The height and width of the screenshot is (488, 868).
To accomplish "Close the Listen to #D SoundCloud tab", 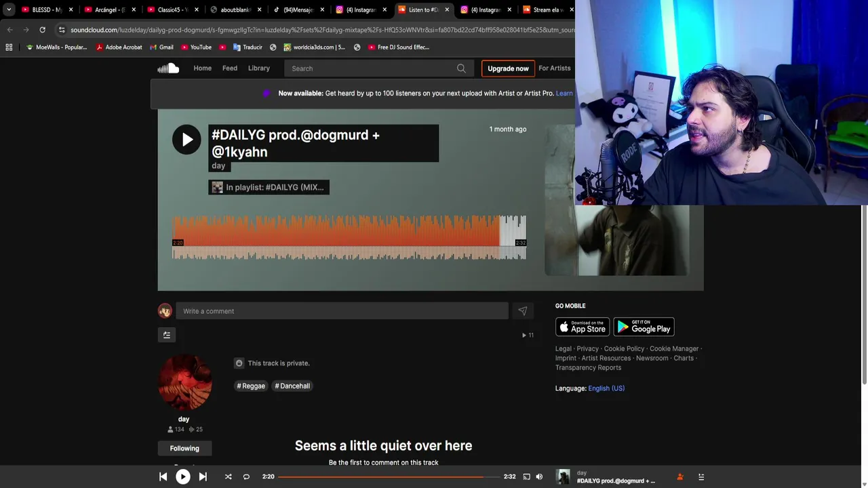I will coord(447,9).
